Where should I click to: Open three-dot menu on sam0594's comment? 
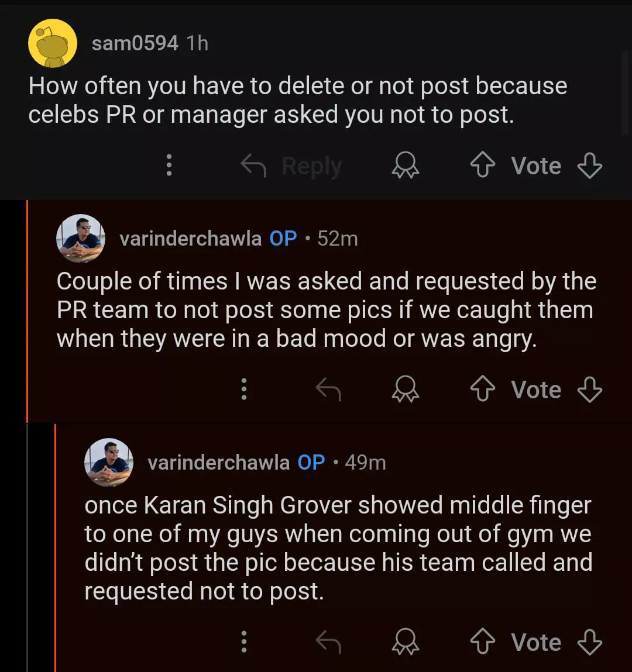[169, 166]
